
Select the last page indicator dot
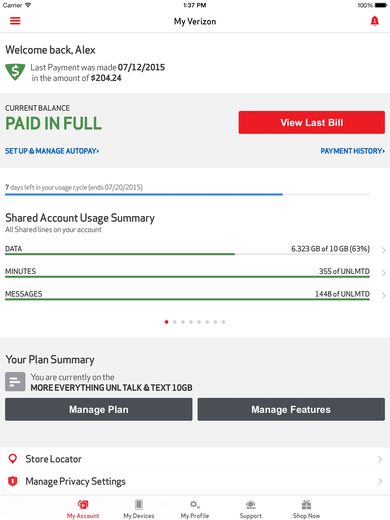click(223, 322)
